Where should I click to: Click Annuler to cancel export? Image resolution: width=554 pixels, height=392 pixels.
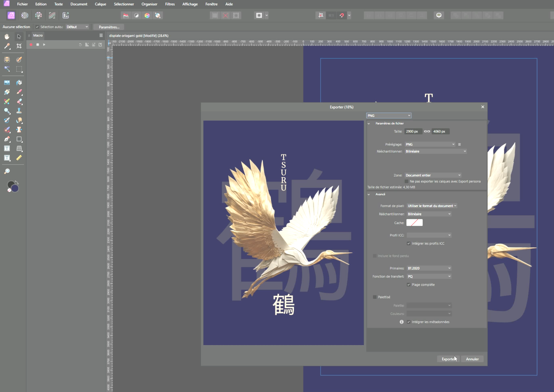tap(472, 359)
